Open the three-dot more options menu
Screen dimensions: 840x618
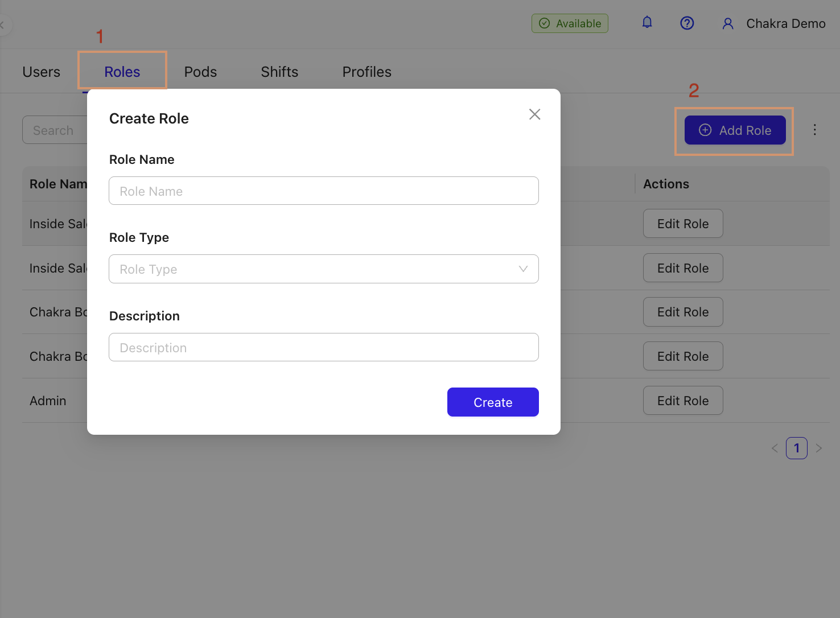[x=814, y=130]
